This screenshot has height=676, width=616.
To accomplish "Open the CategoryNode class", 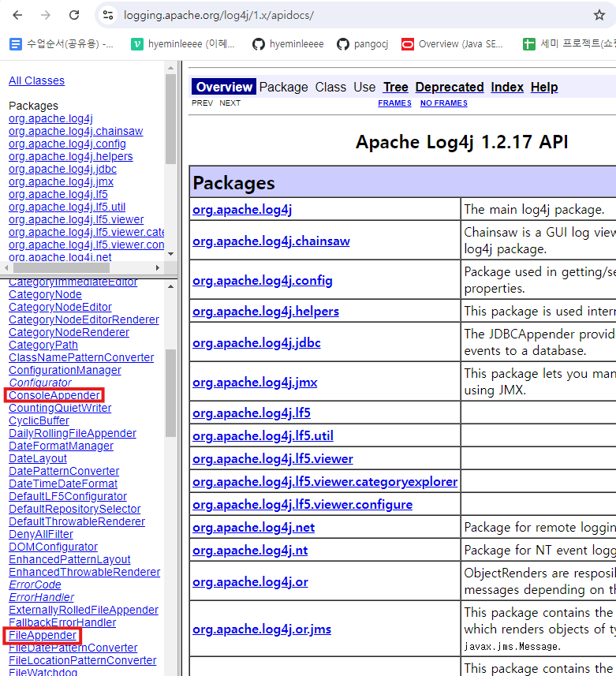I will point(45,294).
